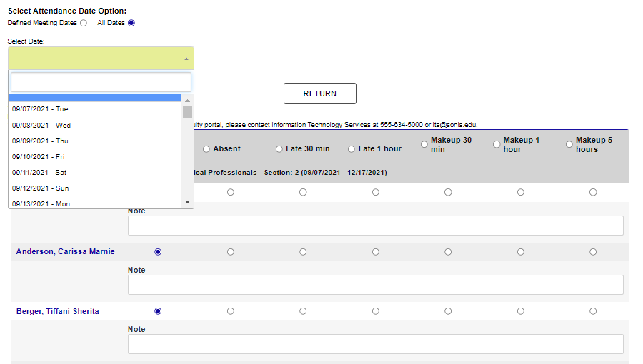
Task: Click the date list scrollbar thumb
Action: coord(187,112)
